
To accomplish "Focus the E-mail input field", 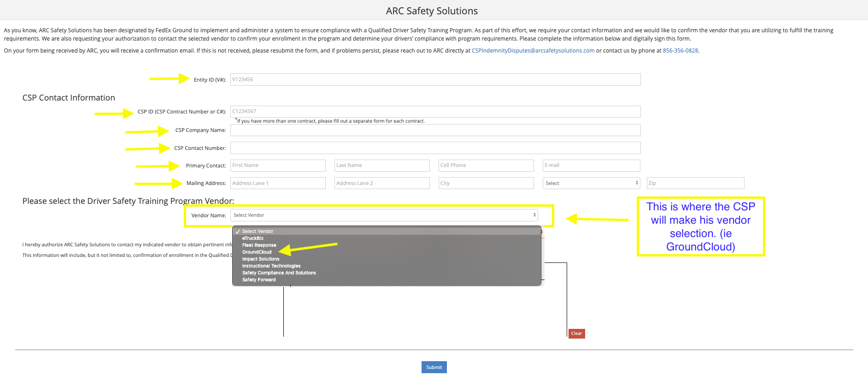I will (x=592, y=166).
